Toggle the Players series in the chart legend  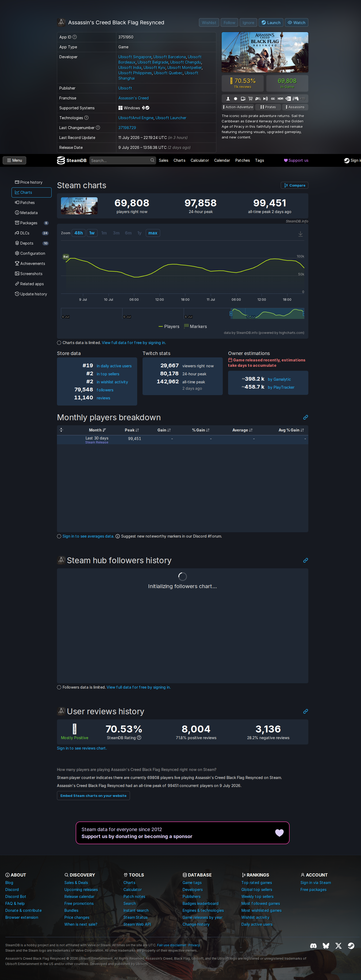coord(169,326)
